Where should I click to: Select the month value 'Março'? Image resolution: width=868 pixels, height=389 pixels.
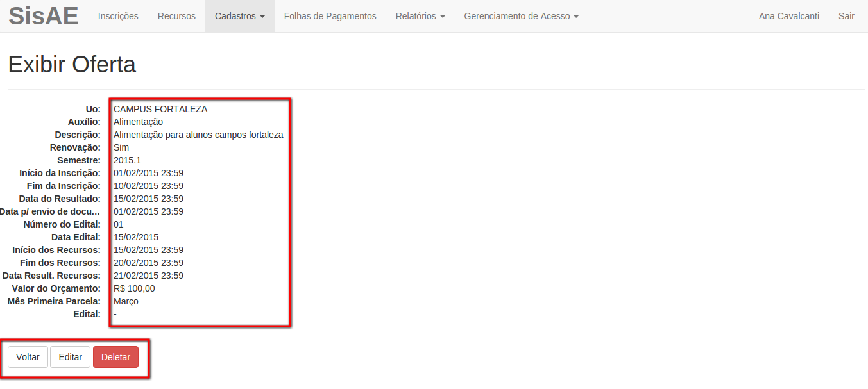pyautogui.click(x=126, y=301)
